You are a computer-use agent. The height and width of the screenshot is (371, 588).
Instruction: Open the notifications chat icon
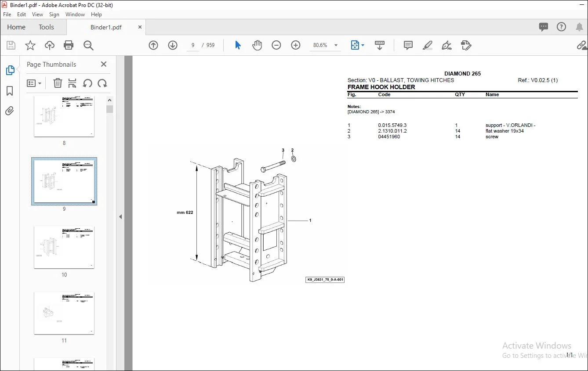pyautogui.click(x=544, y=27)
